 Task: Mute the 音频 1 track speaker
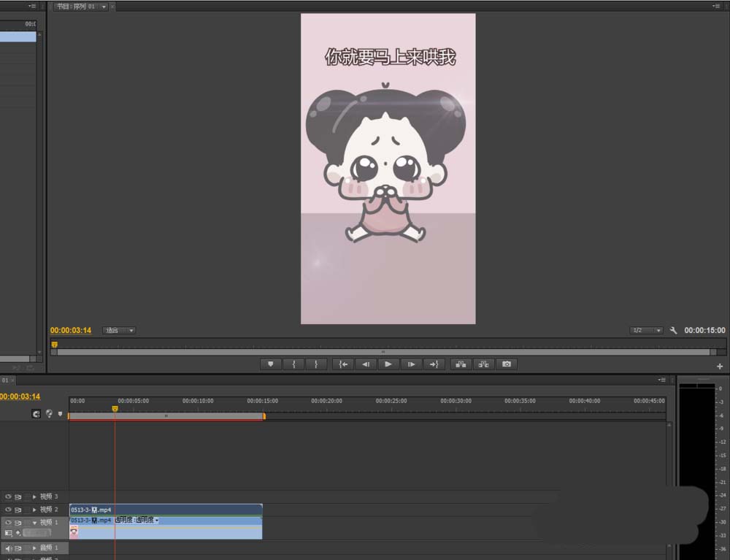pos(8,548)
